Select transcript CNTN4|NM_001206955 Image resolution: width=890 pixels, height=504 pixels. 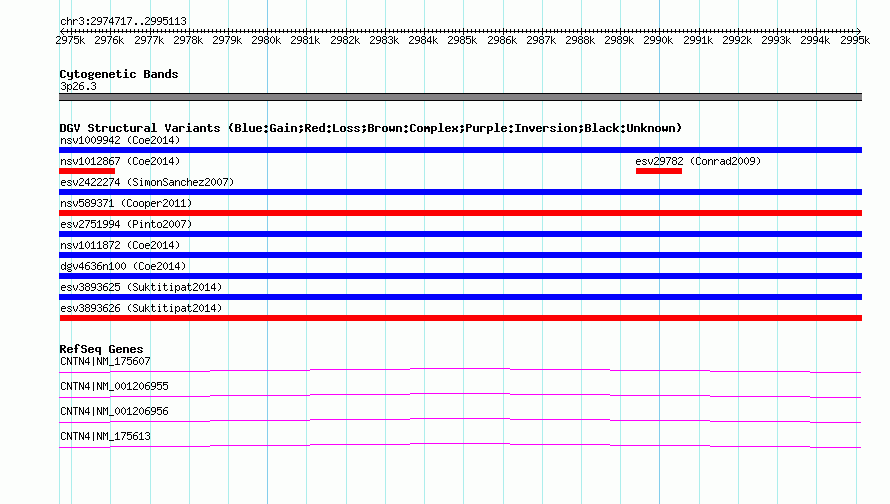(x=114, y=387)
